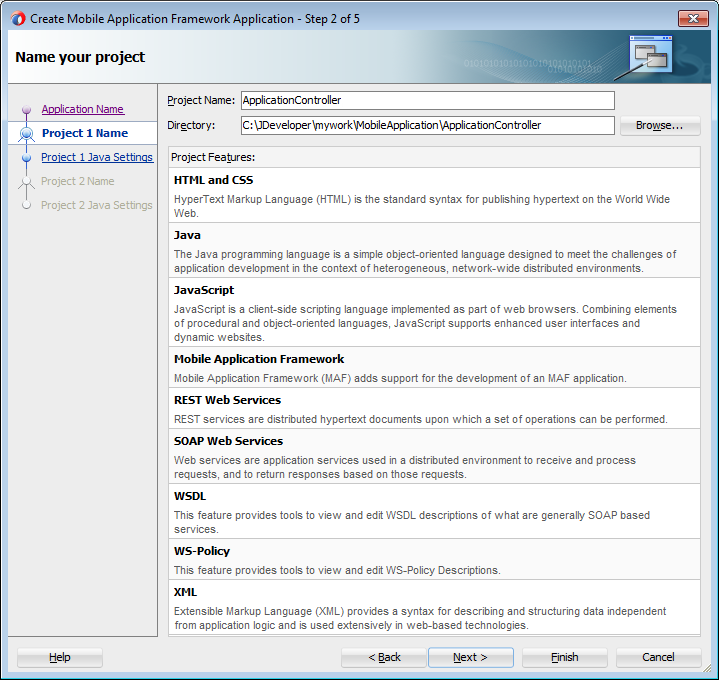719x680 pixels.
Task: Go back to the previous step
Action: tap(384, 657)
